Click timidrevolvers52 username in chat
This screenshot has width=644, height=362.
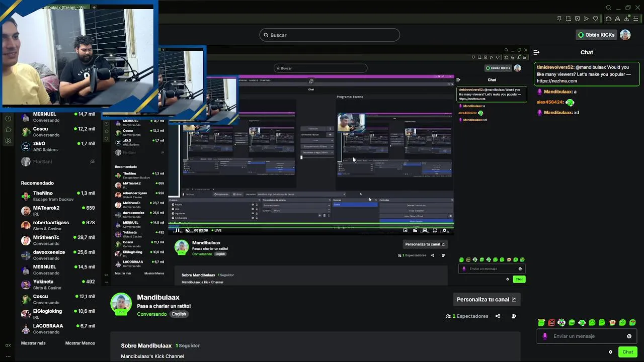coord(555,67)
